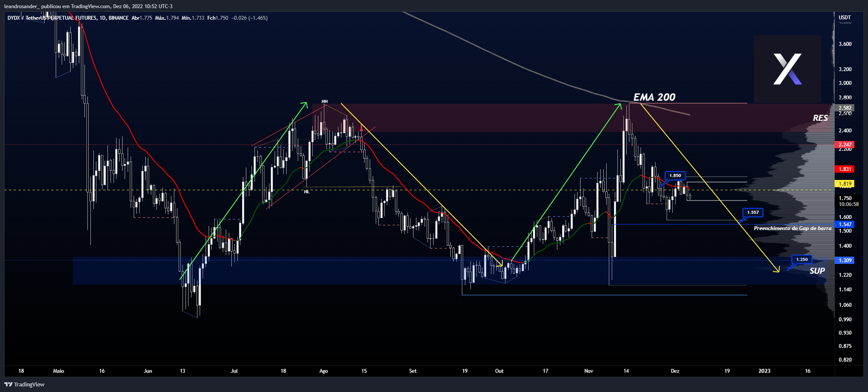Screen dimensions: 868x392
Task: Click the 1.060 price level on axis
Action: [x=845, y=305]
